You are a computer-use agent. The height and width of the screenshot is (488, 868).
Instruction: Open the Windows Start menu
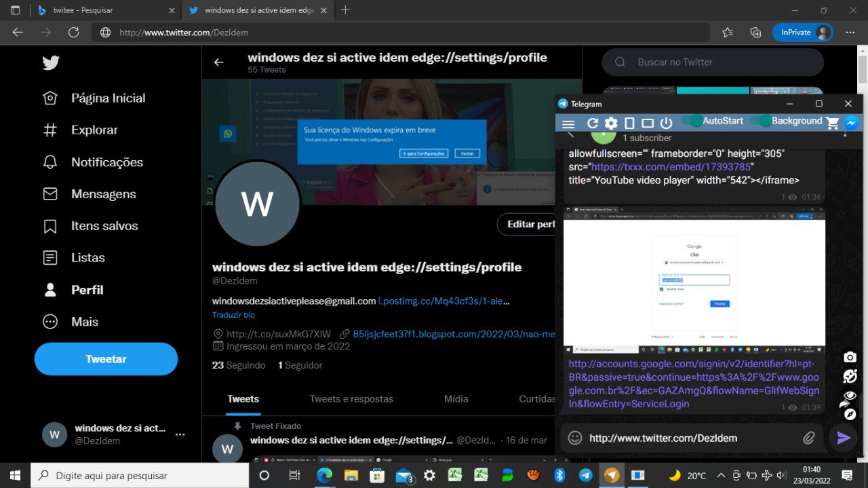pos(15,475)
